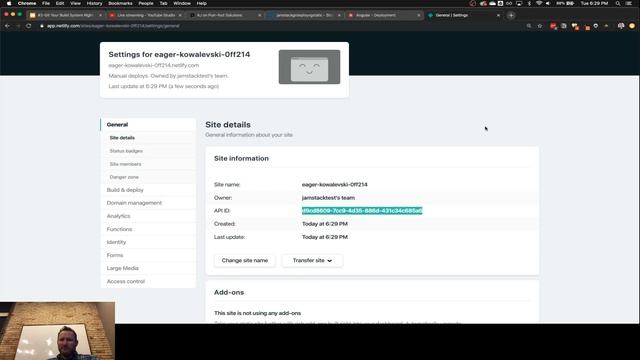The height and width of the screenshot is (360, 640).
Task: Open the History menu
Action: click(94, 3)
